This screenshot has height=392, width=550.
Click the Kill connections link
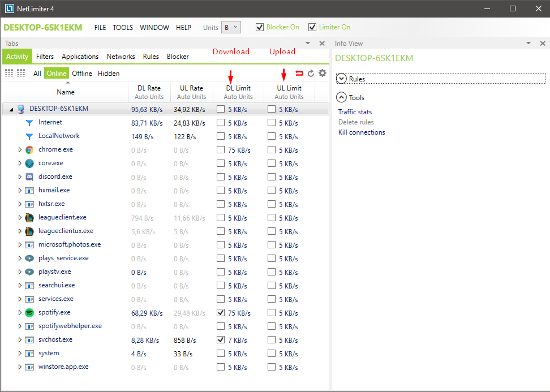(x=362, y=132)
